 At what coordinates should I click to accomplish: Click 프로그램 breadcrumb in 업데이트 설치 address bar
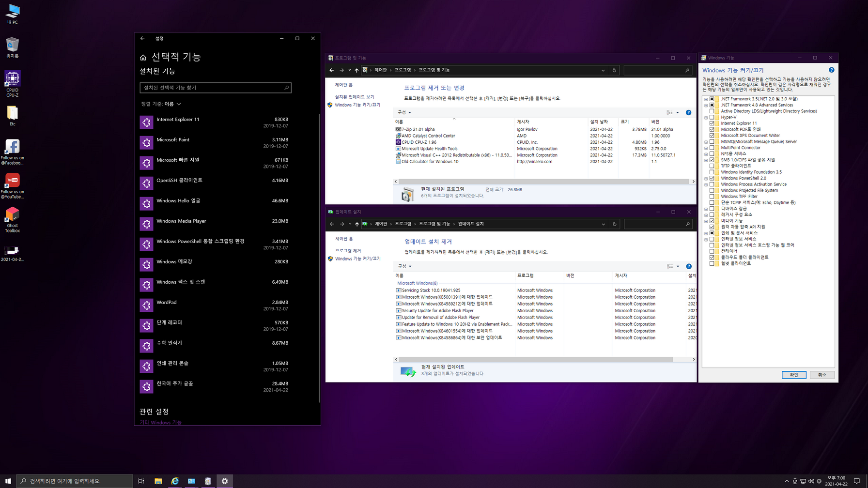click(403, 224)
